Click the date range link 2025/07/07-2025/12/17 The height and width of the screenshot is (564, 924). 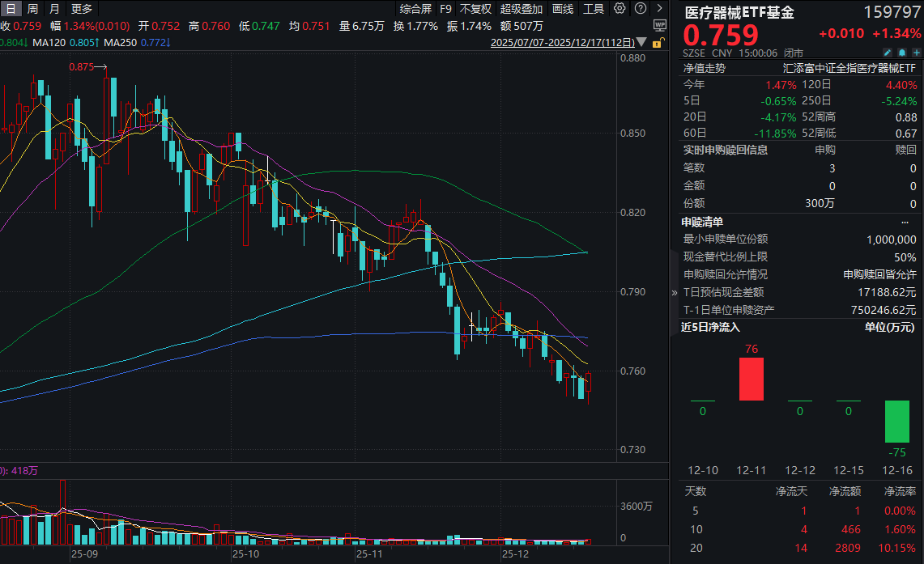pos(562,42)
